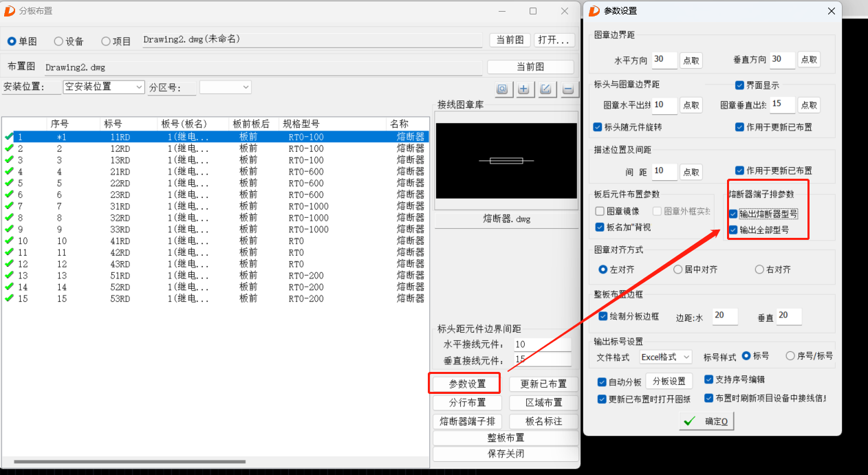Click the 参数设置 dialog title icon
The width and height of the screenshot is (868, 475).
[594, 10]
